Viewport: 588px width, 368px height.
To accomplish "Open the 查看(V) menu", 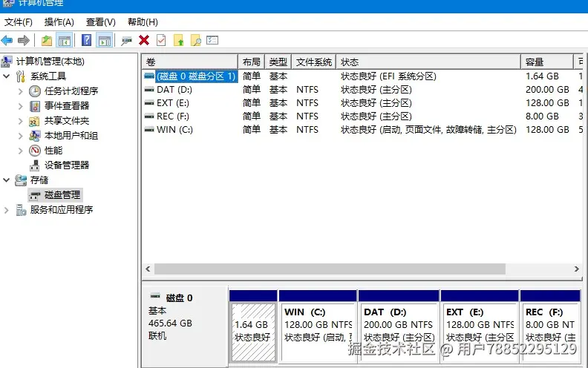I will 100,22.
